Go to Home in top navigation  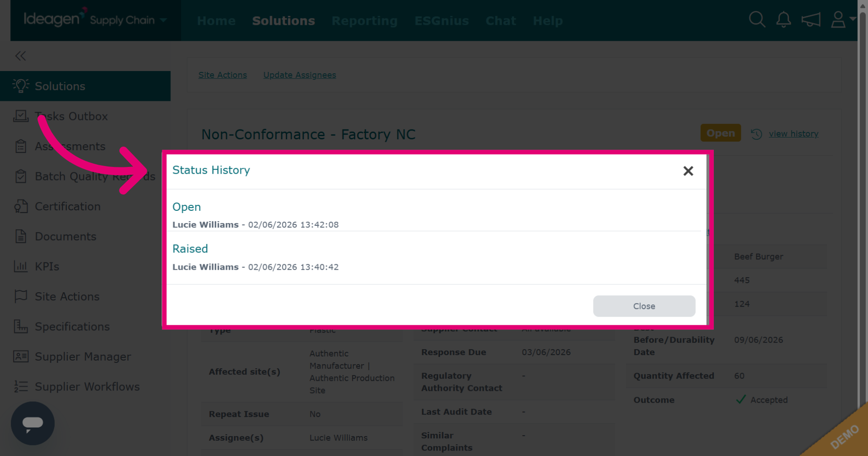pyautogui.click(x=216, y=21)
